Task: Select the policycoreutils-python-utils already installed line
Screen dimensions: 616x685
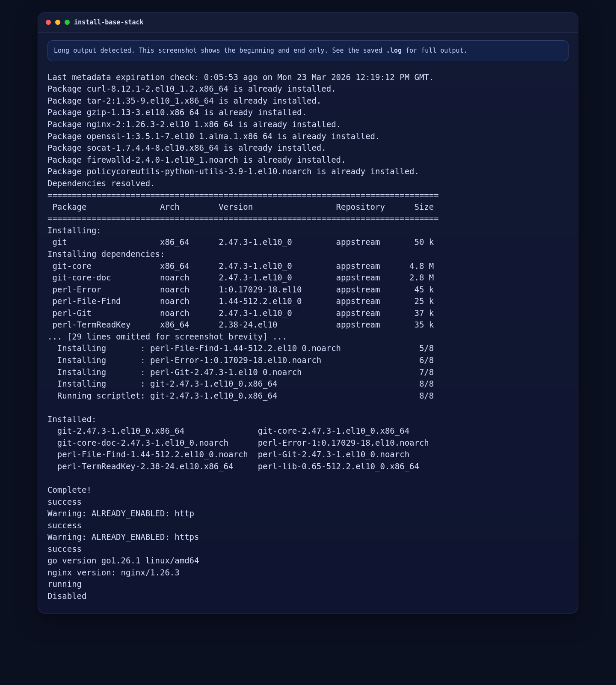Action: pos(233,172)
